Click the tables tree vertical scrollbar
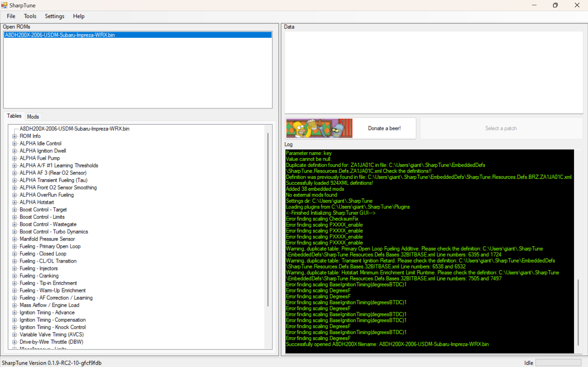This screenshot has width=588, height=367. (x=268, y=219)
